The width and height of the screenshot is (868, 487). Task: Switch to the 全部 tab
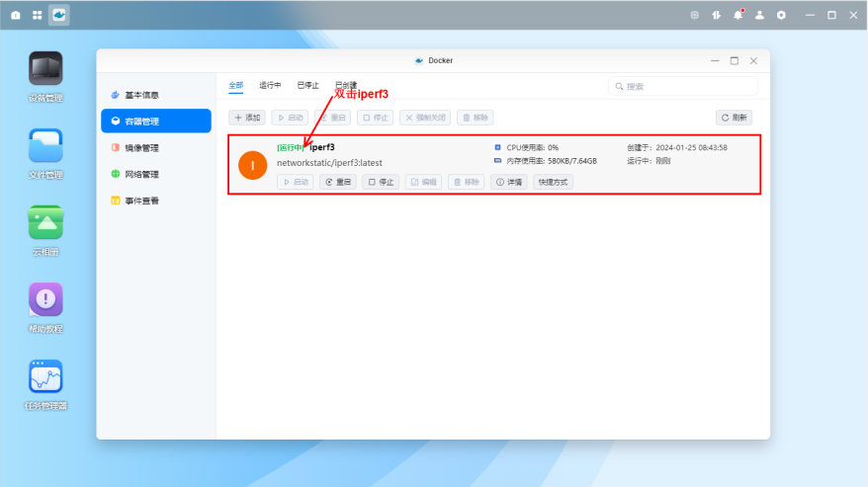[236, 85]
